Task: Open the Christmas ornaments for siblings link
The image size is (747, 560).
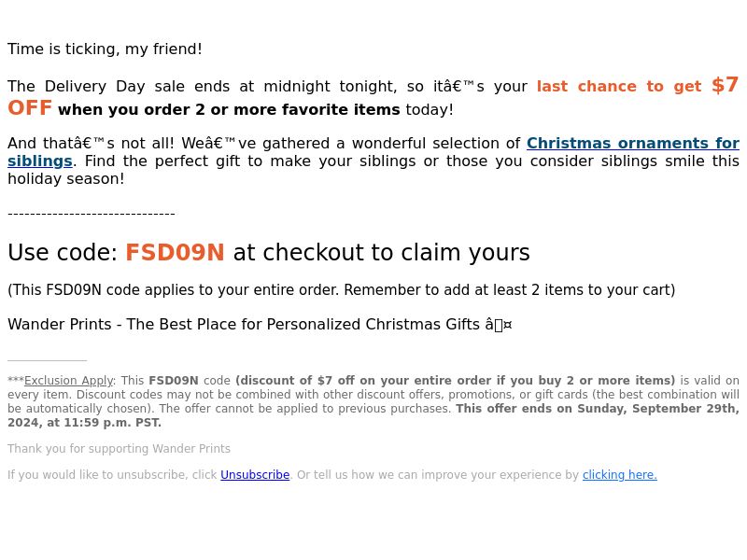Action: pyautogui.click(x=633, y=143)
